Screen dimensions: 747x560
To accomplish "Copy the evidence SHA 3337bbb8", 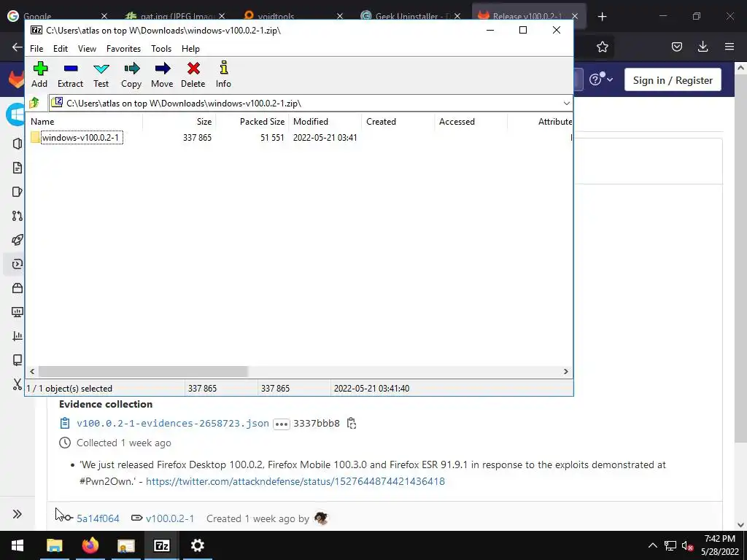I will 352,424.
